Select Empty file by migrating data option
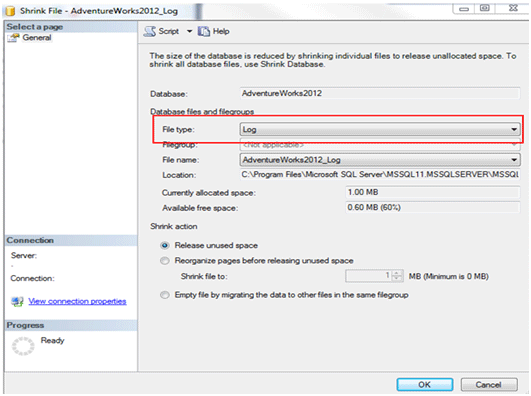Image resolution: width=531 pixels, height=396 pixels. tap(165, 295)
